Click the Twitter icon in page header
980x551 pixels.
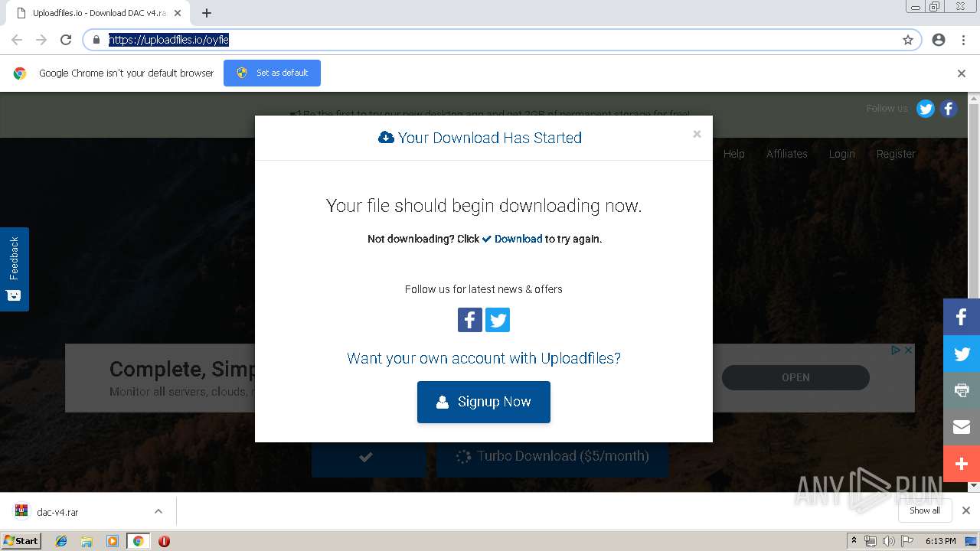(x=926, y=109)
